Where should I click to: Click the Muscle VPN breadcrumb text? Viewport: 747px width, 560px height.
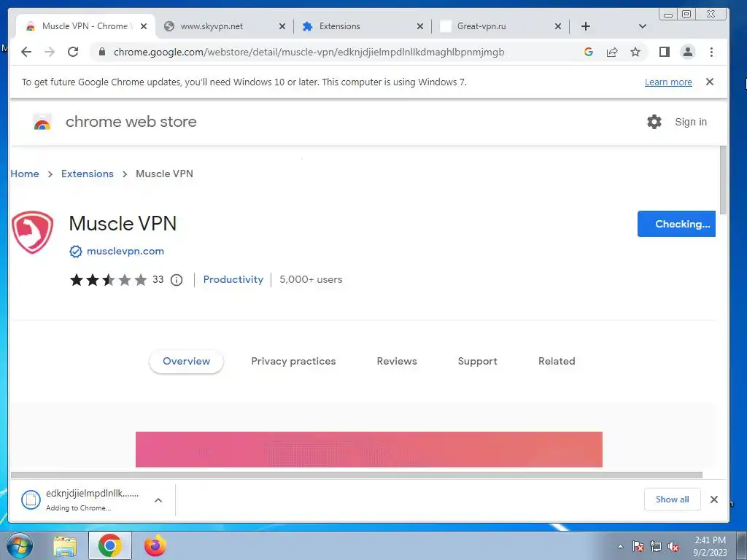(x=164, y=174)
